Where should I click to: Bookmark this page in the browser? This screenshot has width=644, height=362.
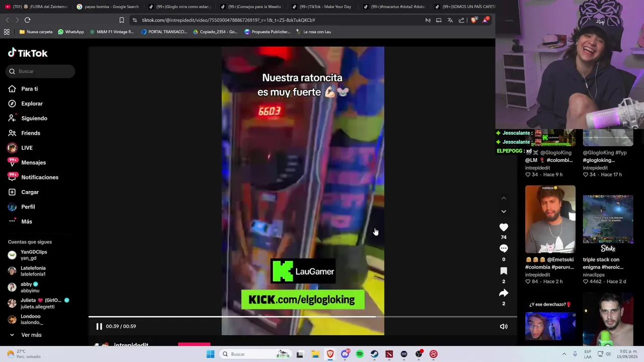[x=122, y=20]
